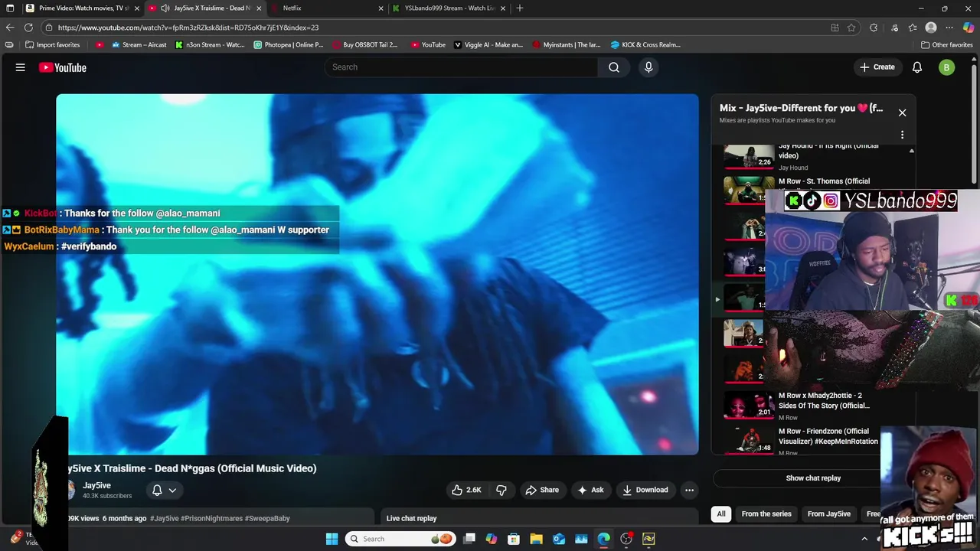Like the video with thumbs up
The height and width of the screenshot is (551, 980).
pos(465,490)
